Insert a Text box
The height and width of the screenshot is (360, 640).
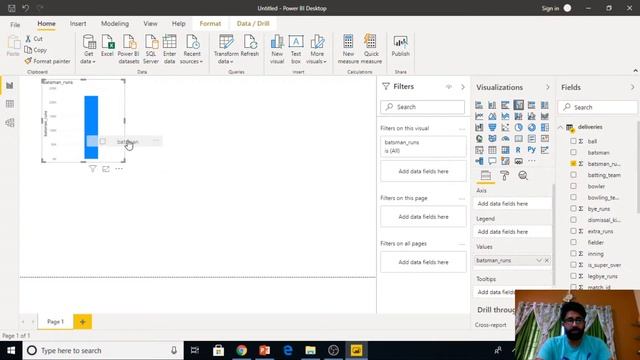click(296, 49)
